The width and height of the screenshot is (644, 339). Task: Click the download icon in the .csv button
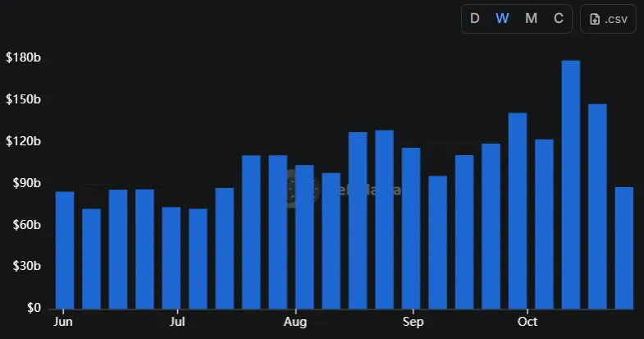(x=595, y=19)
